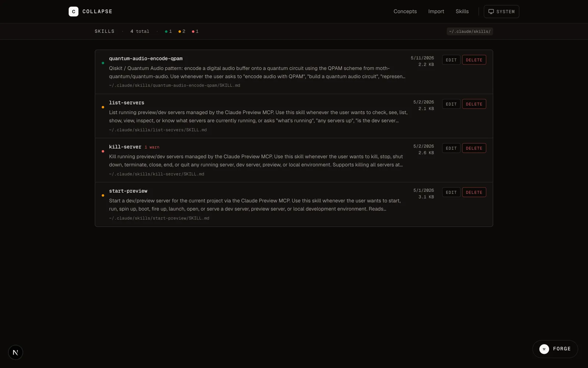
Task: Click the kill-server description text
Action: [256, 161]
